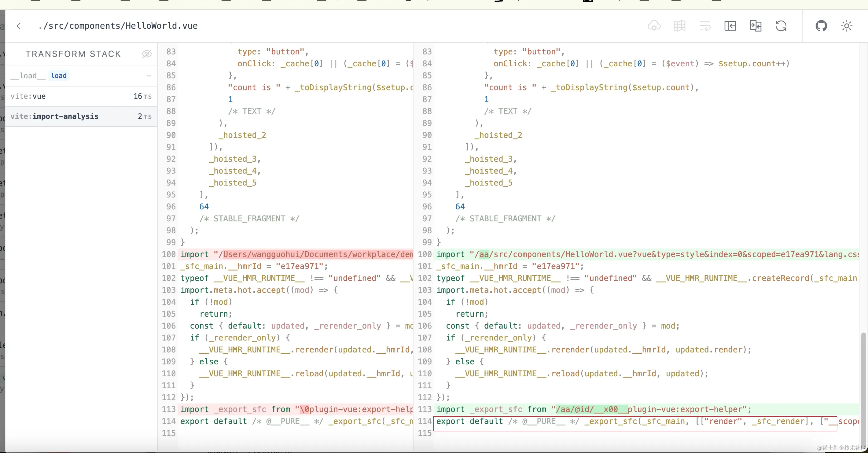
Task: Refresh module data with circular arrows icon
Action: (x=781, y=26)
